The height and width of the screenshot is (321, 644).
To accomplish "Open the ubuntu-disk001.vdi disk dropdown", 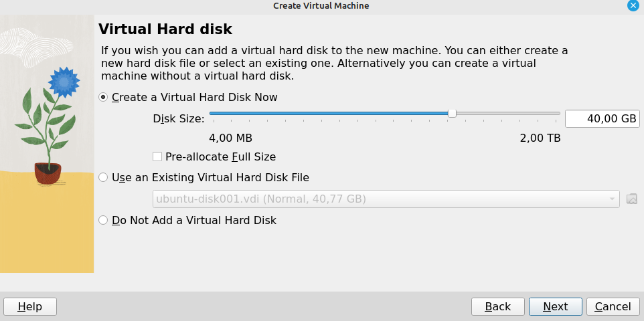I will point(386,199).
